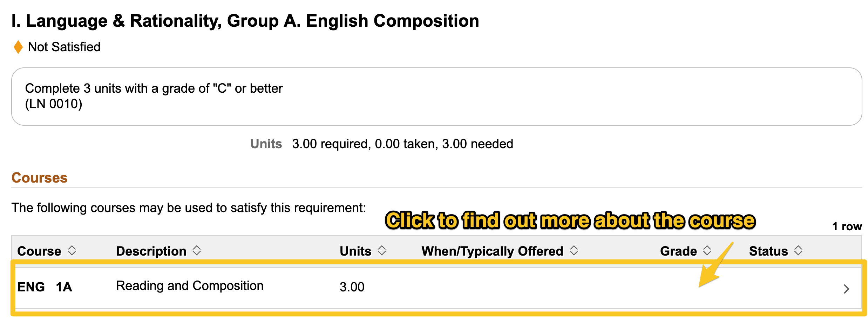Click the sort arrows beside Course header
Viewport: 868px width, 323px height.
[72, 251]
